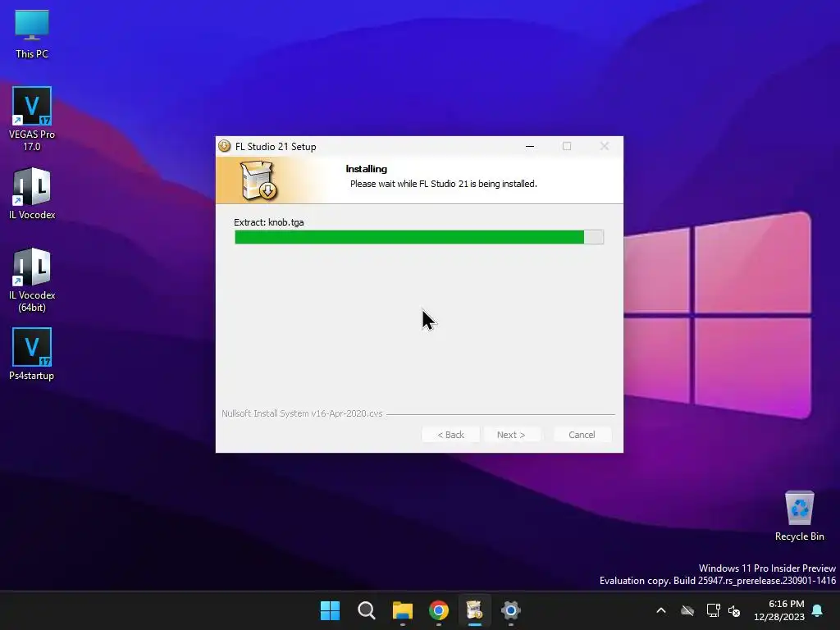The image size is (840, 630).
Task: Click the 'Installing' heading text
Action: pos(367,169)
